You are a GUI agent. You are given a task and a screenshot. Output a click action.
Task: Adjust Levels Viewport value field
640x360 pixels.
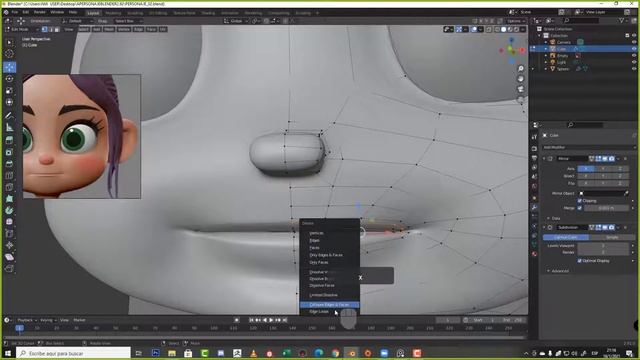(x=603, y=246)
